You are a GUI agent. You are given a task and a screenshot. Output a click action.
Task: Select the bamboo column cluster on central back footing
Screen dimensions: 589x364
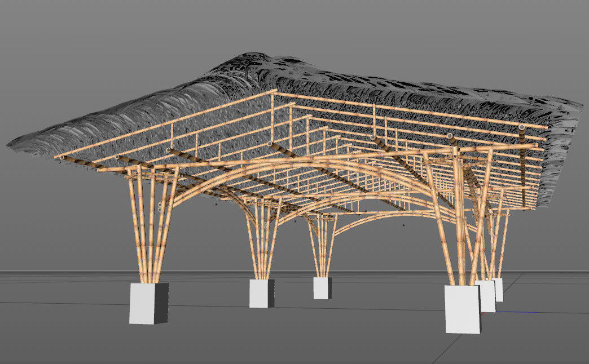(x=323, y=246)
